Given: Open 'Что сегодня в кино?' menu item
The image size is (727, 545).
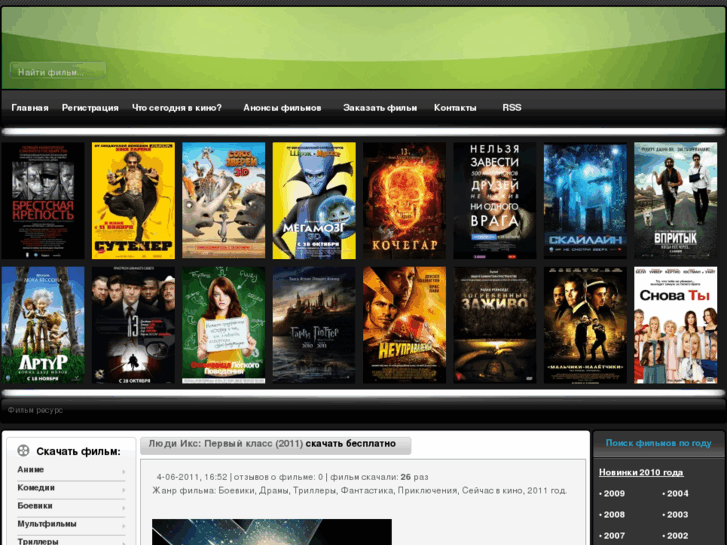Looking at the screenshot, I should tap(177, 108).
